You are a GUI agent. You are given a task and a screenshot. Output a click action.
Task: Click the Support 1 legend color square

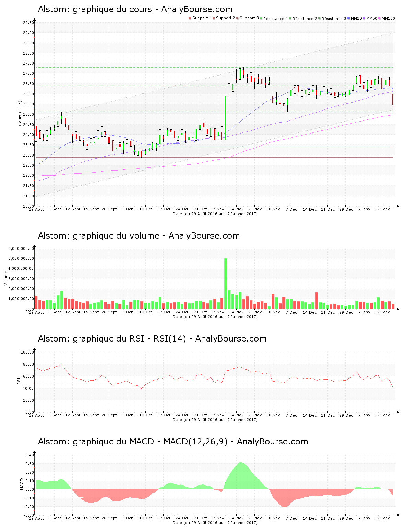[190, 18]
